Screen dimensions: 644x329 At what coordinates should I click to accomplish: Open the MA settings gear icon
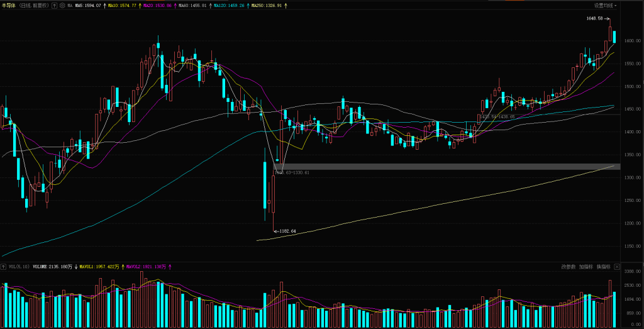tap(62, 5)
